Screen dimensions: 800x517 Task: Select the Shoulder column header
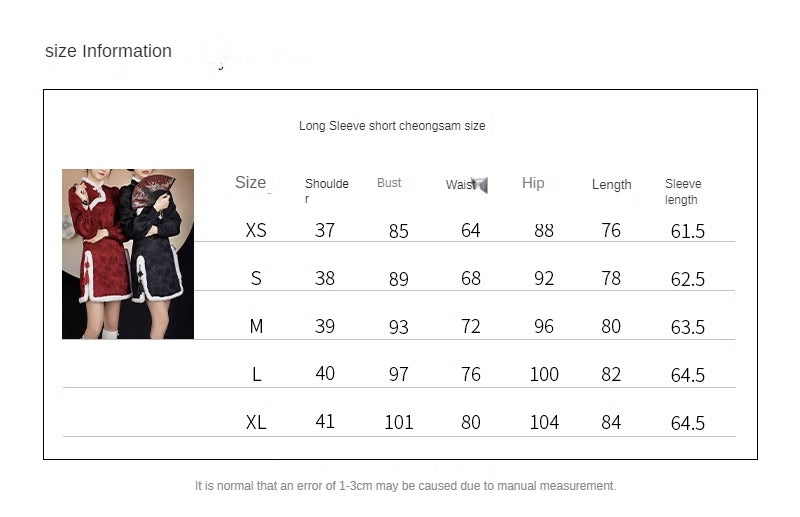point(326,190)
